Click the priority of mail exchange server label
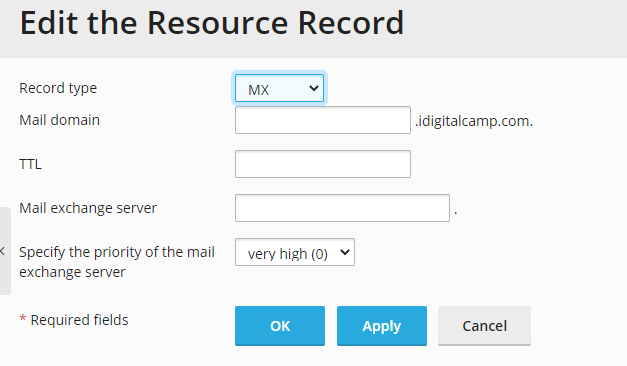This screenshot has width=627, height=366. tap(117, 262)
